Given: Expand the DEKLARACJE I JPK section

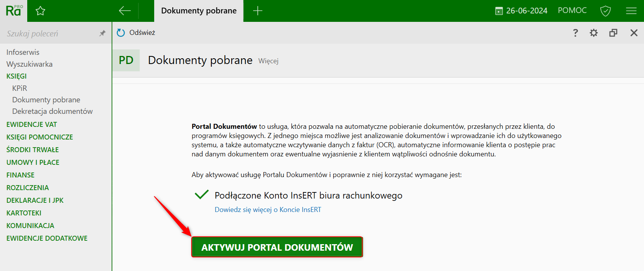Looking at the screenshot, I should (35, 200).
